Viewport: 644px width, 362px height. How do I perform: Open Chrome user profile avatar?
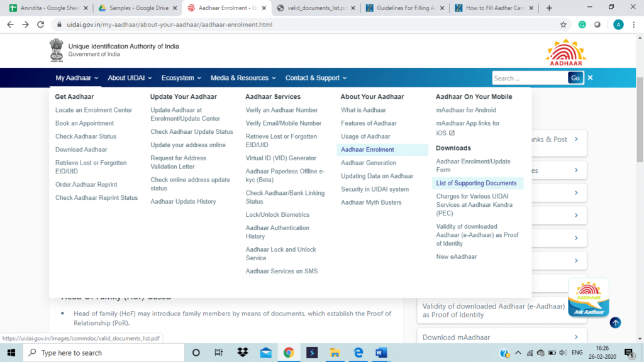point(618,25)
